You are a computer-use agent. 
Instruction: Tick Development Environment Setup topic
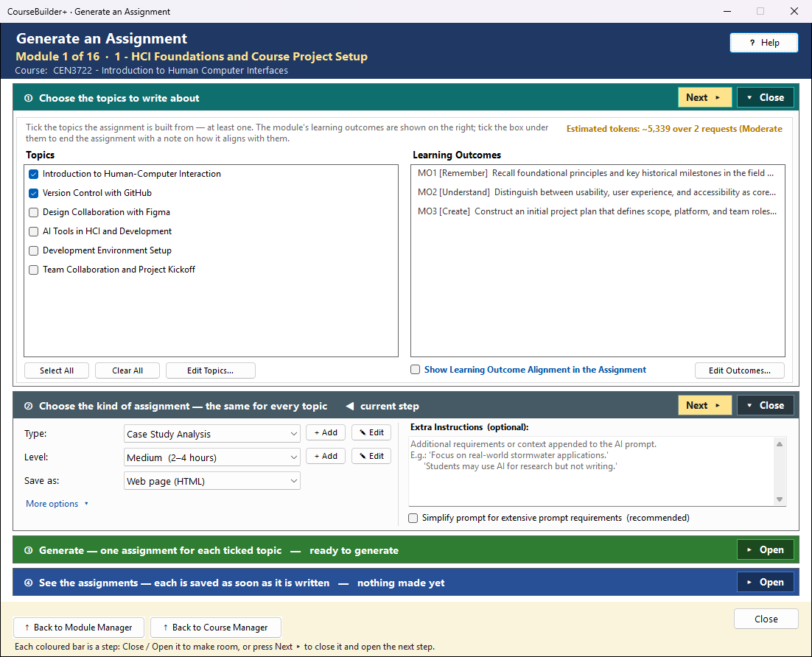pyautogui.click(x=34, y=250)
